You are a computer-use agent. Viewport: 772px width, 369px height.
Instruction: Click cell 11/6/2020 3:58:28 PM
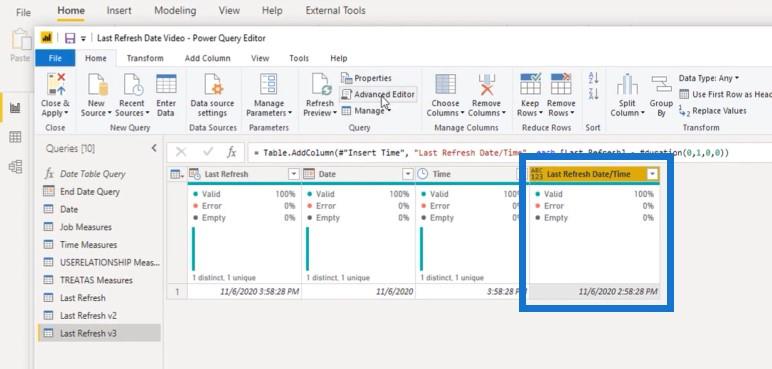tap(244, 292)
